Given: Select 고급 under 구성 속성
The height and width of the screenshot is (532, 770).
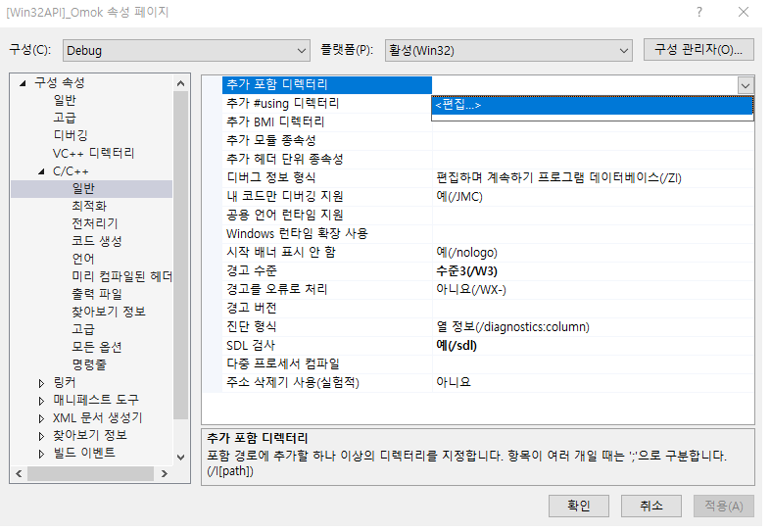Looking at the screenshot, I should pyautogui.click(x=65, y=118).
